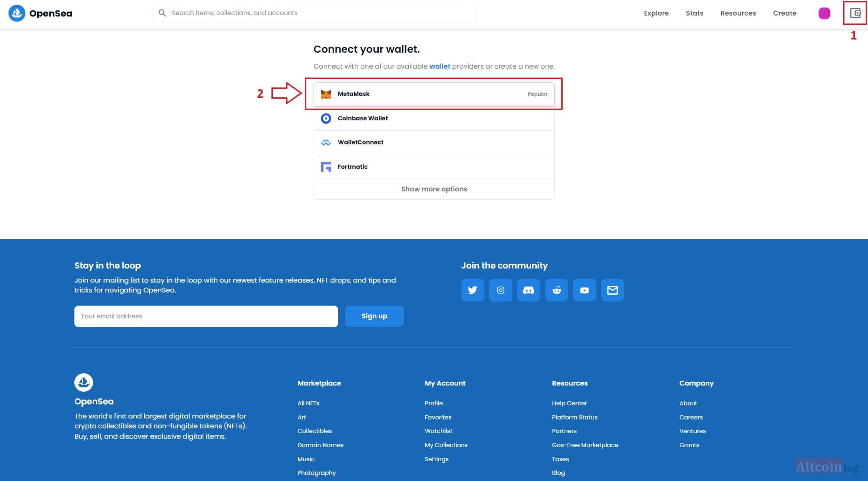
Task: Open the Careers footer link
Action: (x=691, y=417)
